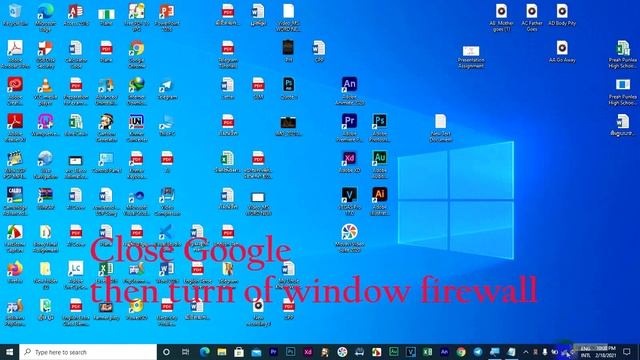640x360 pixels.
Task: Select the VEGAS Pro 17.0 desktop icon
Action: (x=349, y=202)
